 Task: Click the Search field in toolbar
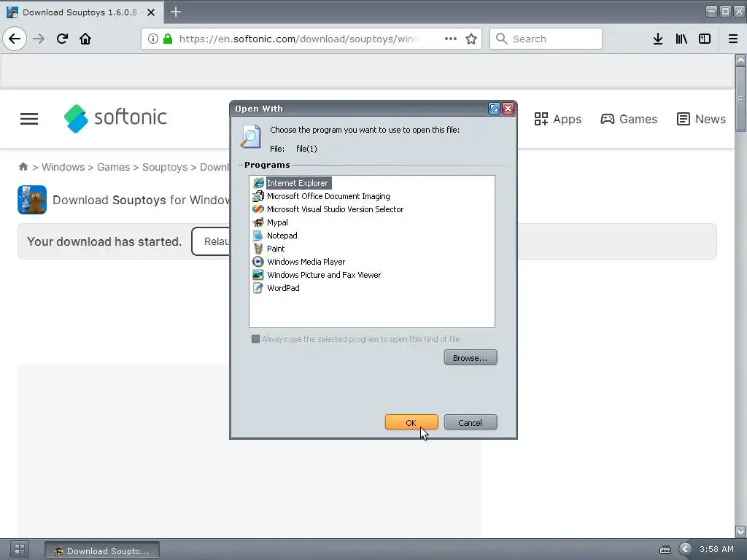point(546,39)
